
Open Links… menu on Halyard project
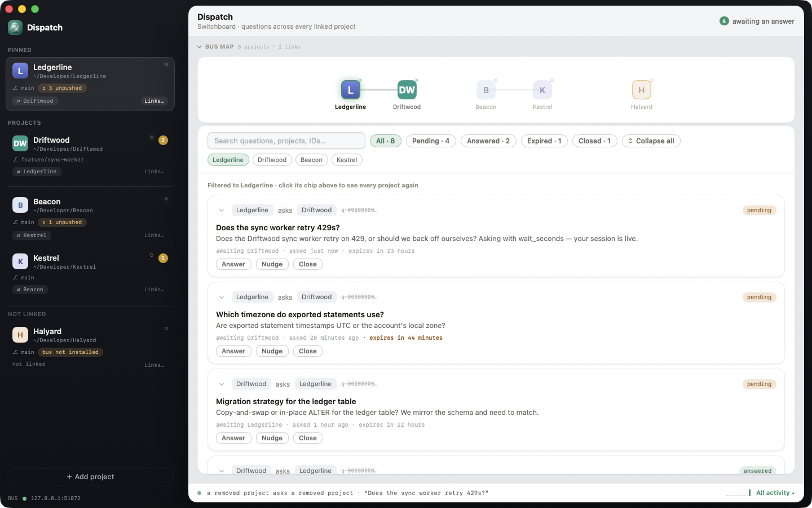coord(154,365)
